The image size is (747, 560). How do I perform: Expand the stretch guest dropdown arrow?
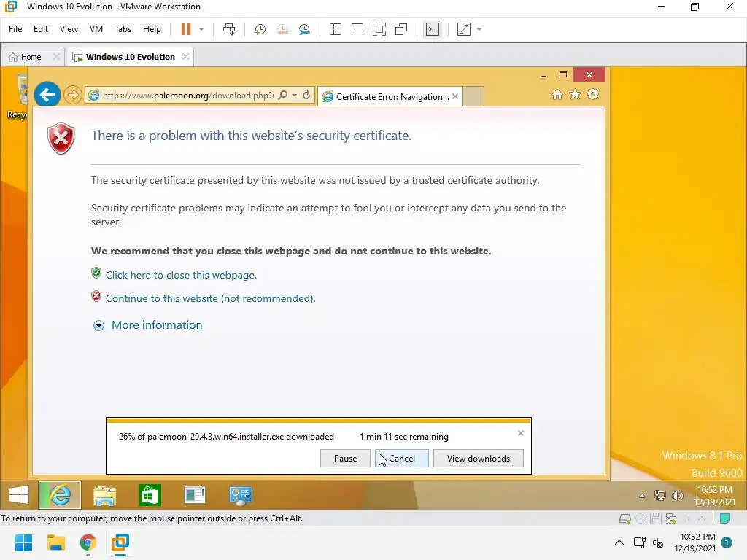point(479,29)
